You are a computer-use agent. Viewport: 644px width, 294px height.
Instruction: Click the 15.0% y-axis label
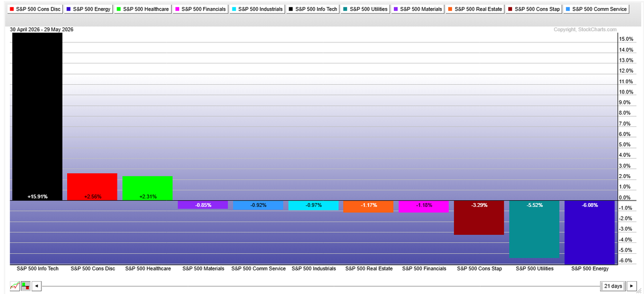626,39
